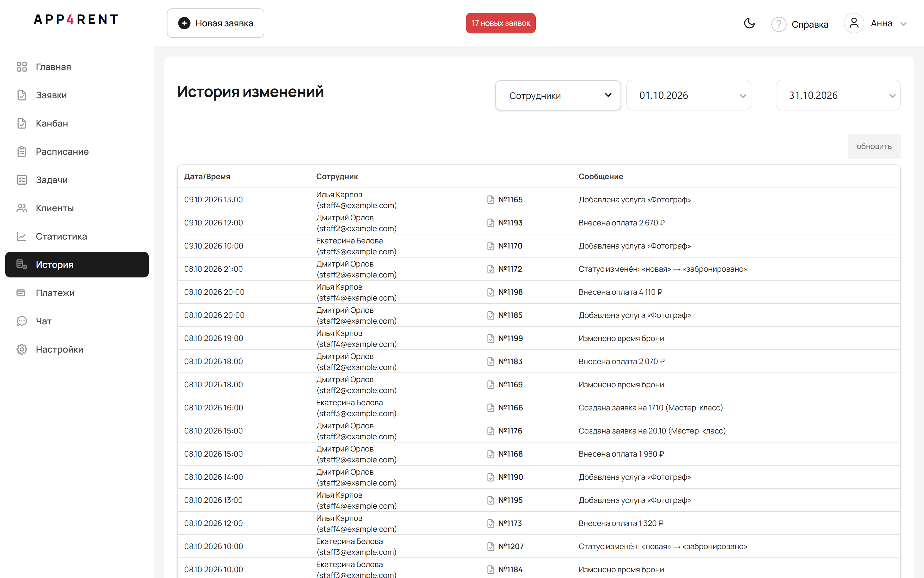This screenshot has height=578, width=924.
Task: Click the Дата/Время column header
Action: (x=207, y=177)
